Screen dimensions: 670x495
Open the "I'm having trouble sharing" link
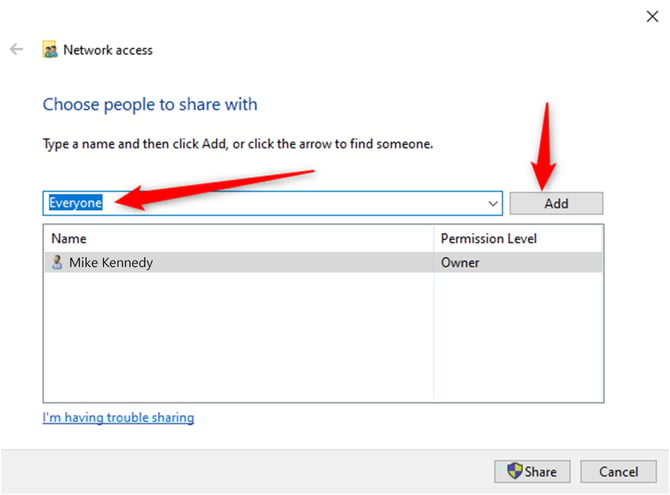point(118,417)
